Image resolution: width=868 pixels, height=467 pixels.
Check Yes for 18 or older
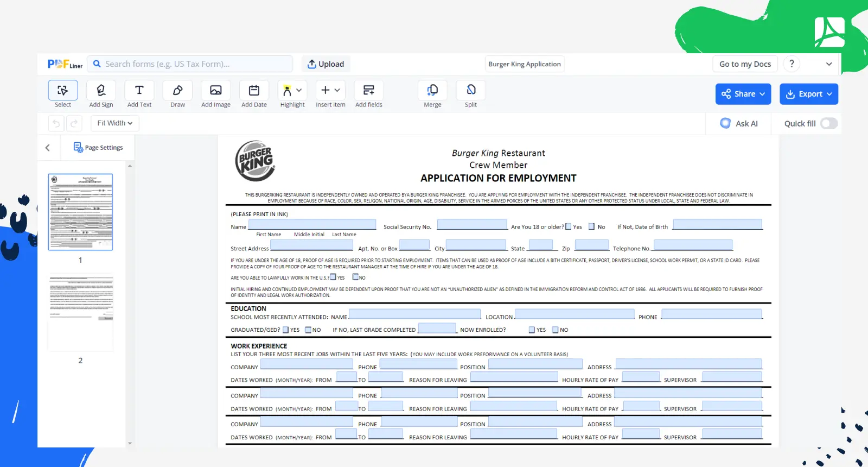click(x=569, y=226)
